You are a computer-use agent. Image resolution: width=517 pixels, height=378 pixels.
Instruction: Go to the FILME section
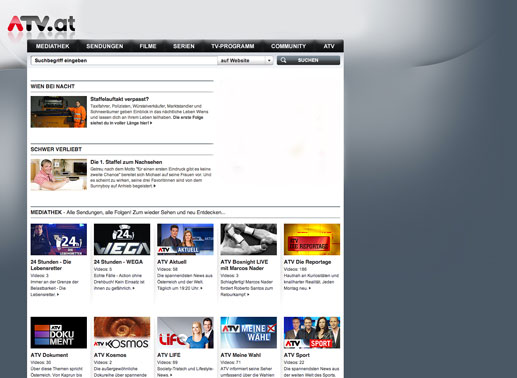tap(148, 46)
